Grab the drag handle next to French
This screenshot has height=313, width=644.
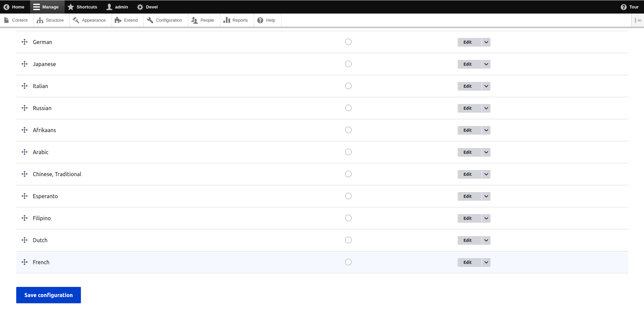click(24, 262)
